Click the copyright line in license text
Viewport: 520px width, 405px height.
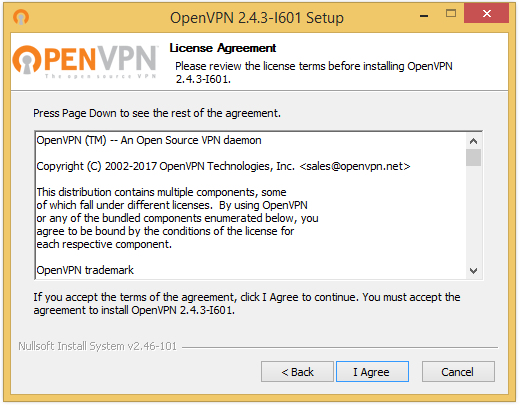point(223,166)
